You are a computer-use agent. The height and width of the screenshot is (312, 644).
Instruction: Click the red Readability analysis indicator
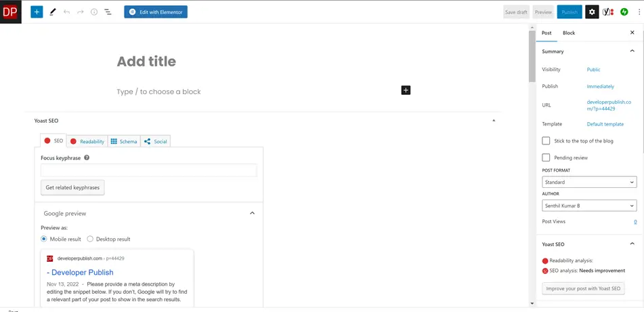tap(545, 260)
